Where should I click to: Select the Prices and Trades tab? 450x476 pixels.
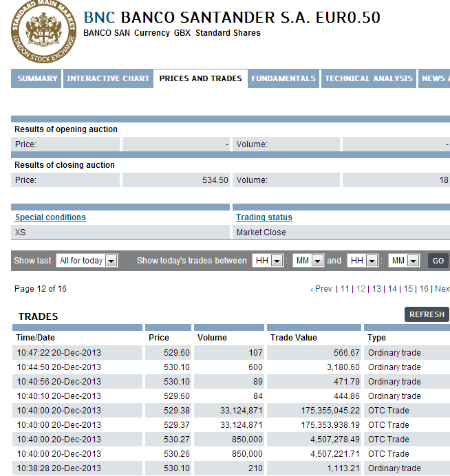coord(200,78)
